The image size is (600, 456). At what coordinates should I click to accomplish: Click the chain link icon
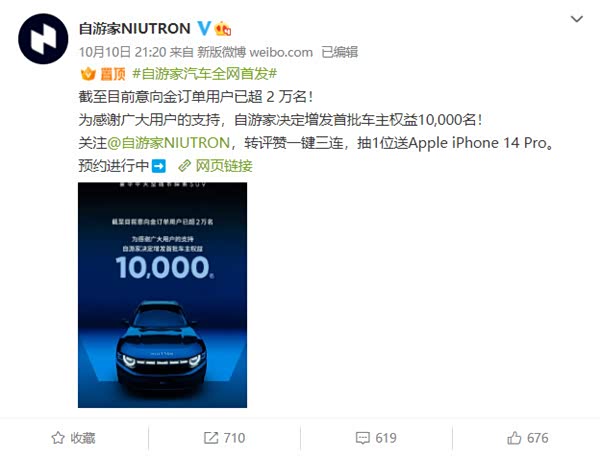point(185,166)
